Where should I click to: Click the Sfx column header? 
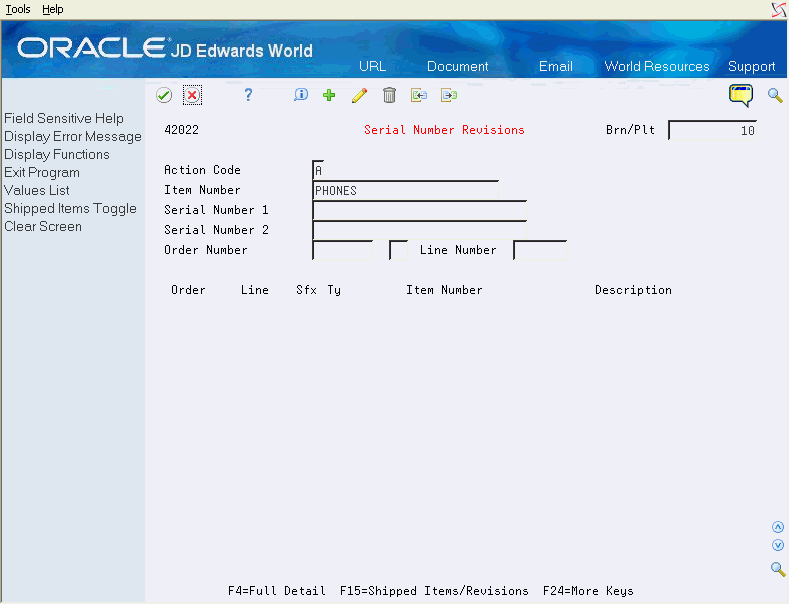tap(306, 290)
